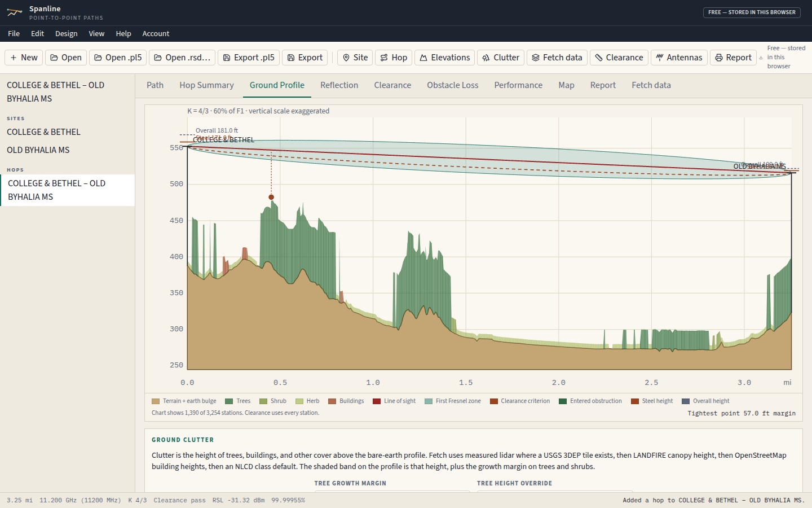This screenshot has height=508, width=812.
Task: Click the Export .pl5 save icon
Action: tap(227, 58)
